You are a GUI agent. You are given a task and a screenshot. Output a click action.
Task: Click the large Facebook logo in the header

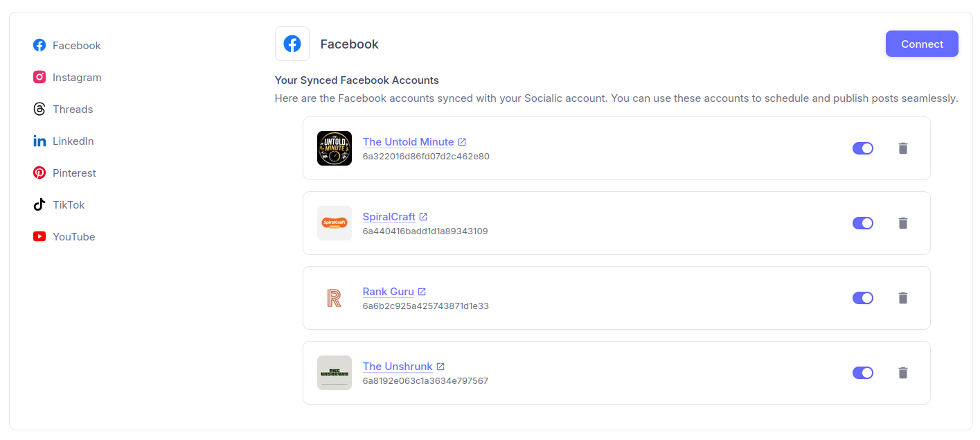point(292,44)
